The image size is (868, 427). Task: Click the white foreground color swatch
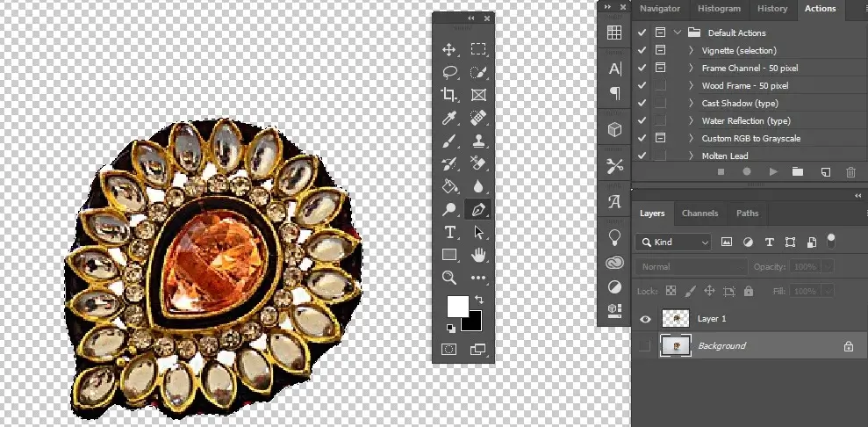click(x=456, y=305)
